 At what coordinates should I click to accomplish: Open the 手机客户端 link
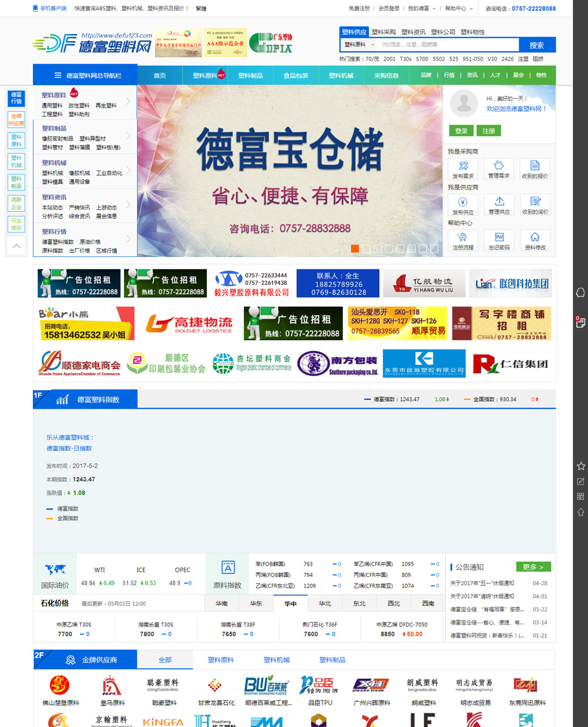[x=50, y=8]
